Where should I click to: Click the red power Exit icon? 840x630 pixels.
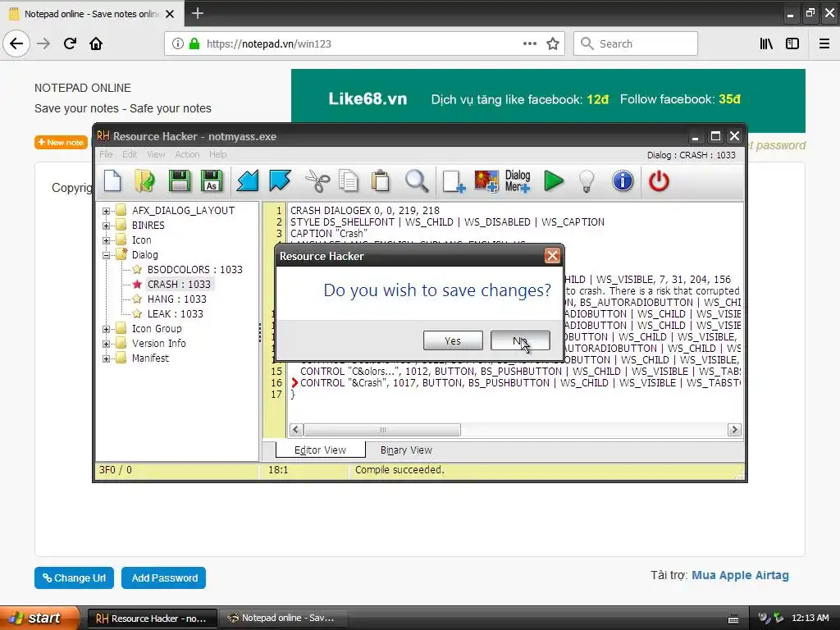[659, 181]
